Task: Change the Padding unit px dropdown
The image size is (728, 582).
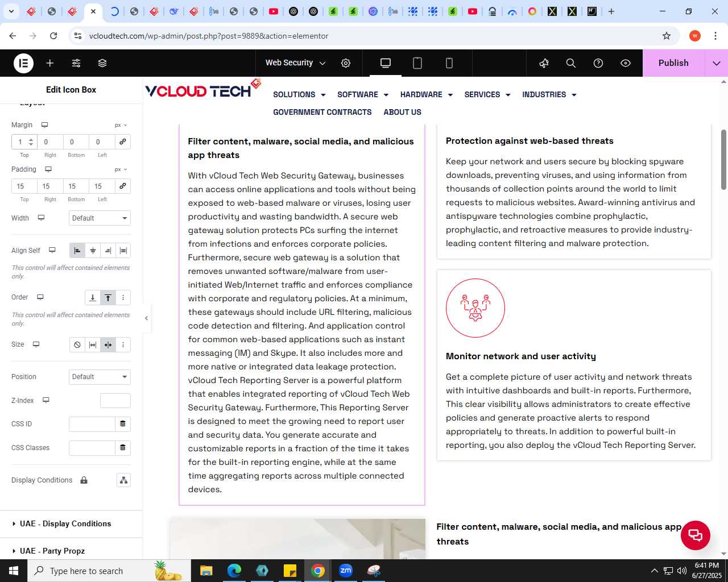Action: (121, 169)
